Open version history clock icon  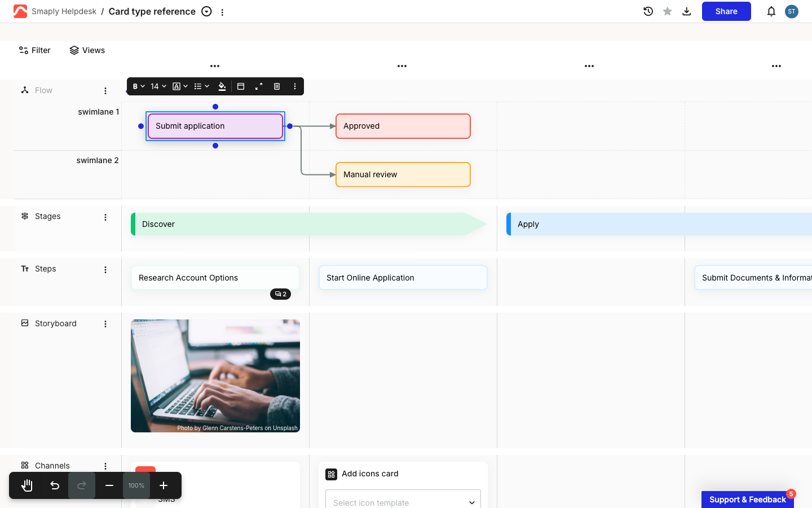(x=648, y=11)
